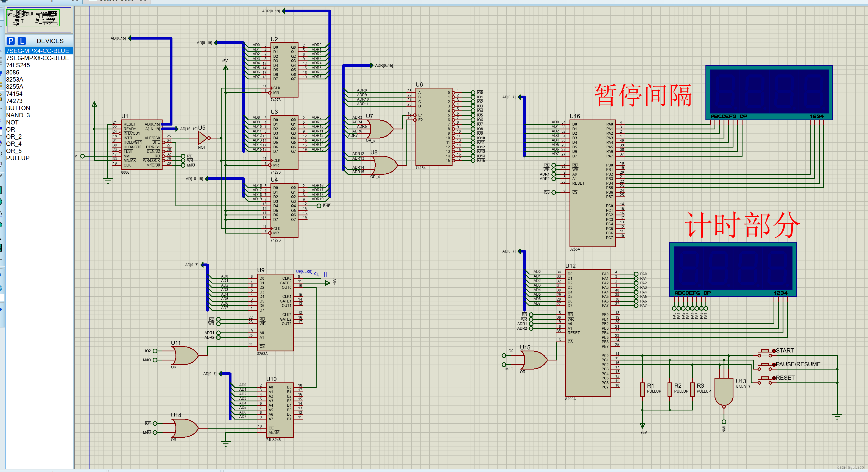
Task: Select the U12 8255A chip
Action: point(588,333)
